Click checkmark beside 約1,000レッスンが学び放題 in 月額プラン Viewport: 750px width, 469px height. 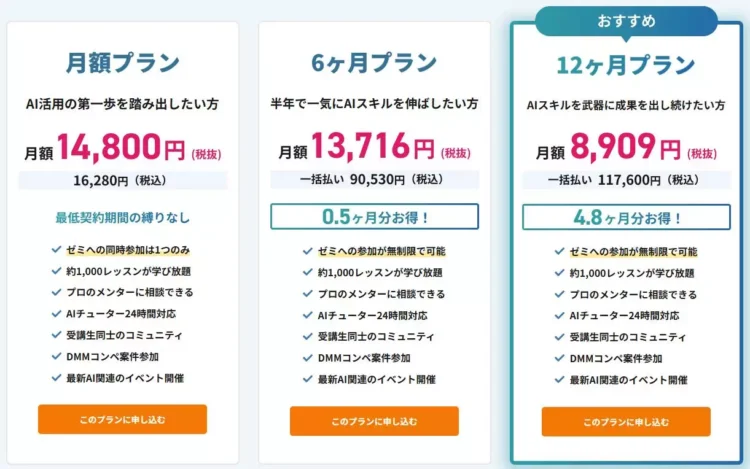pos(56,271)
